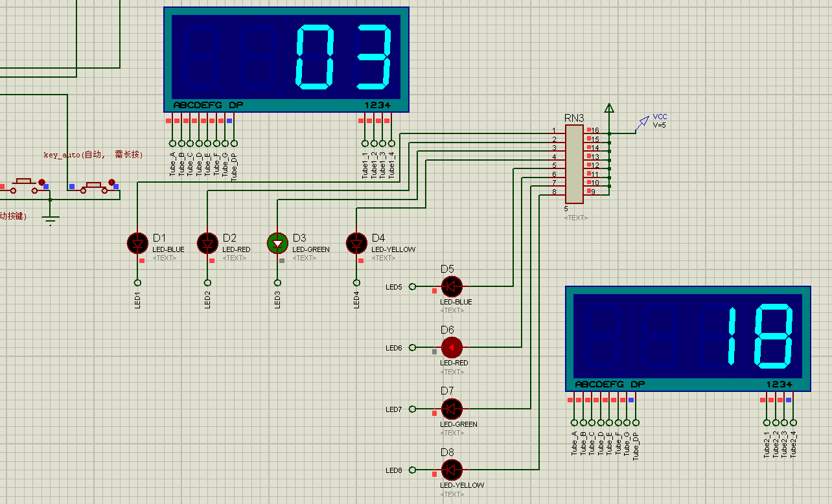832x504 pixels.
Task: Select the lower 7-segment display showing 18
Action: click(688, 339)
